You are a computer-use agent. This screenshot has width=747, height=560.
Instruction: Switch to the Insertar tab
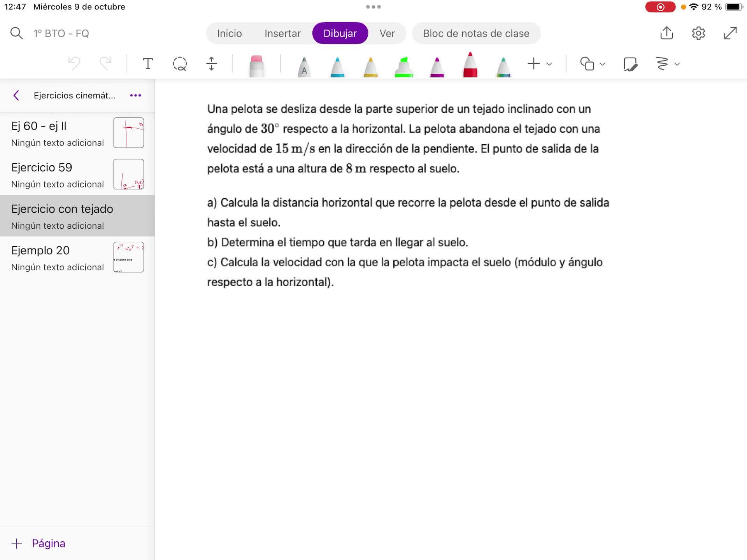click(282, 33)
